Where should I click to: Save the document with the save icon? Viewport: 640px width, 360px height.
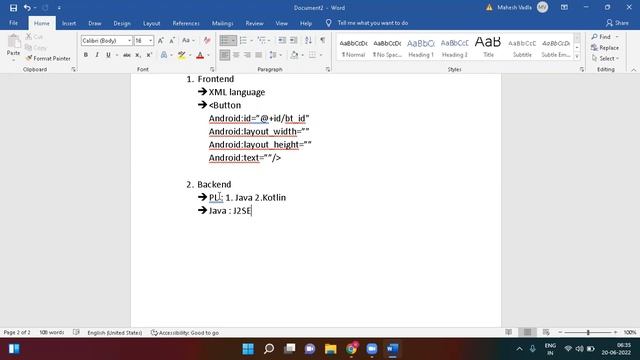point(13,8)
